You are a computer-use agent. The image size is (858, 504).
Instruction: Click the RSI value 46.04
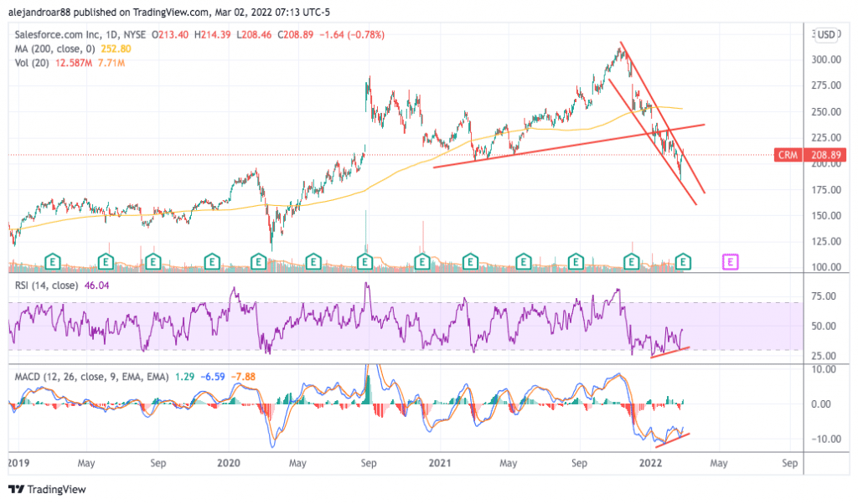(x=97, y=285)
